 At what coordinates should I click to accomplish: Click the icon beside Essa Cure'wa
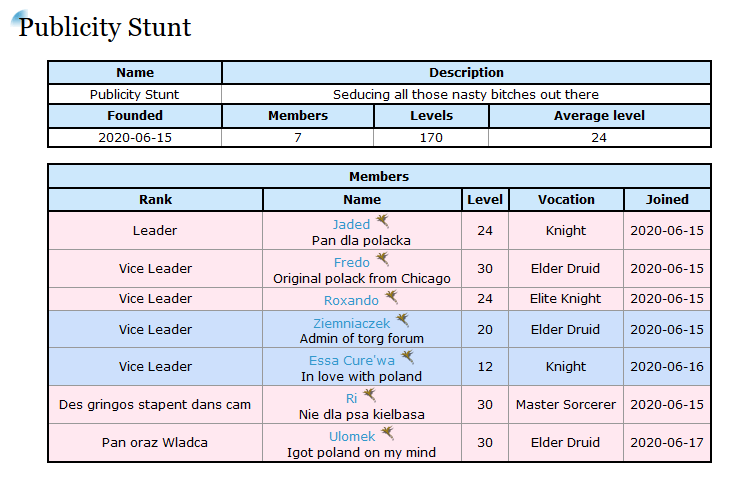coord(406,358)
